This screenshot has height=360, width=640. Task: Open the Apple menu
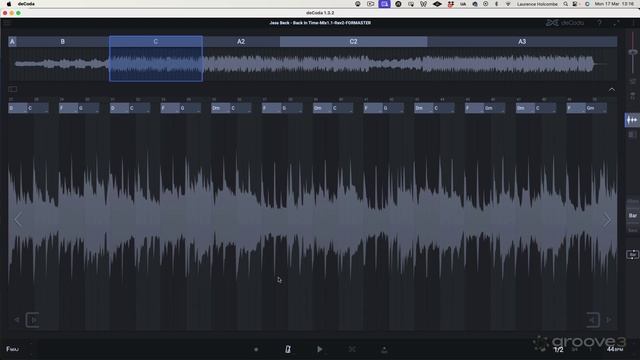pyautogui.click(x=9, y=4)
